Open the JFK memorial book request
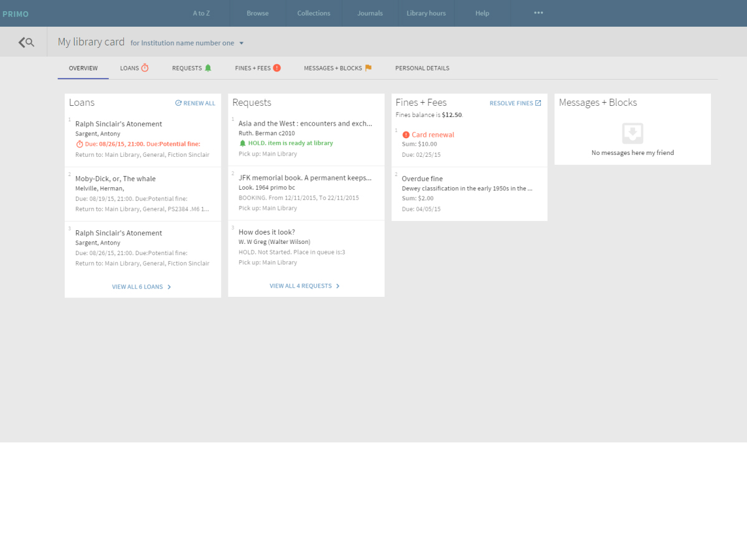 coord(304,178)
